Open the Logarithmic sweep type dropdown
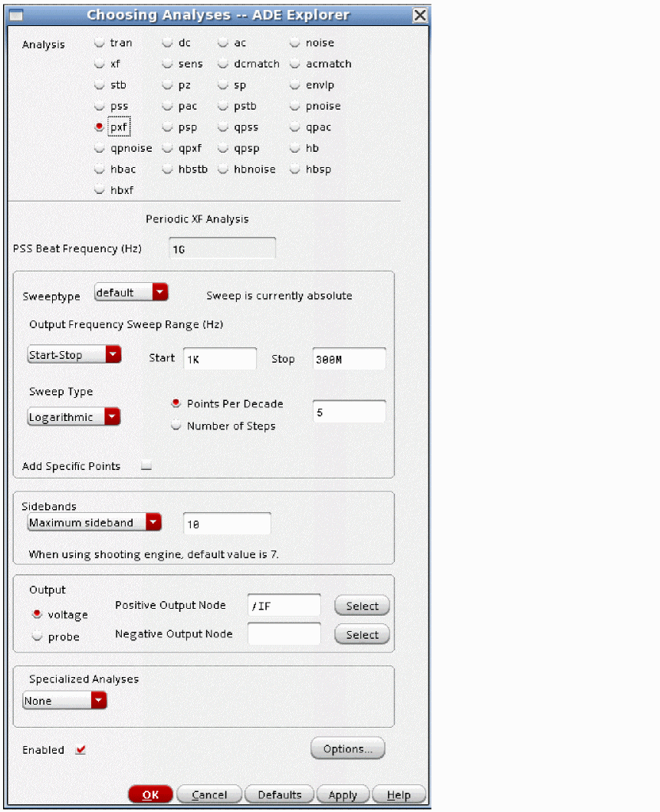Screen dimensions: 660x812 (74, 417)
